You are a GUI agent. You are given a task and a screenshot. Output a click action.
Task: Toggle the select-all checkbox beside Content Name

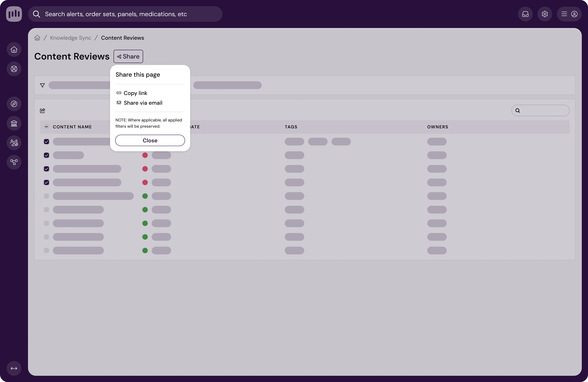point(46,127)
